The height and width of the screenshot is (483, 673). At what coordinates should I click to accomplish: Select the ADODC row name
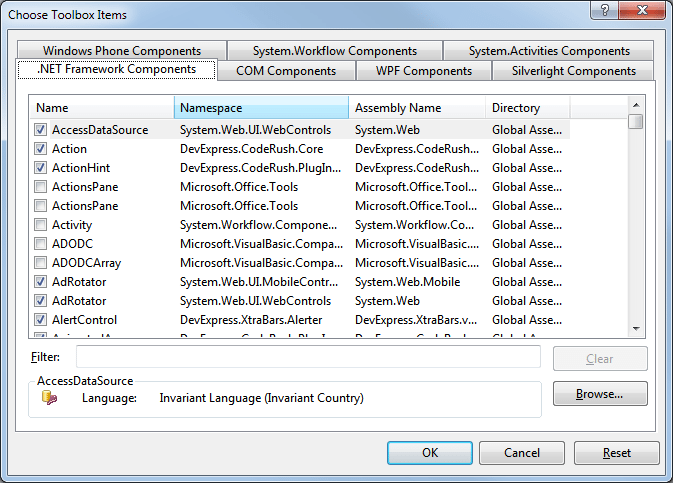click(x=73, y=243)
